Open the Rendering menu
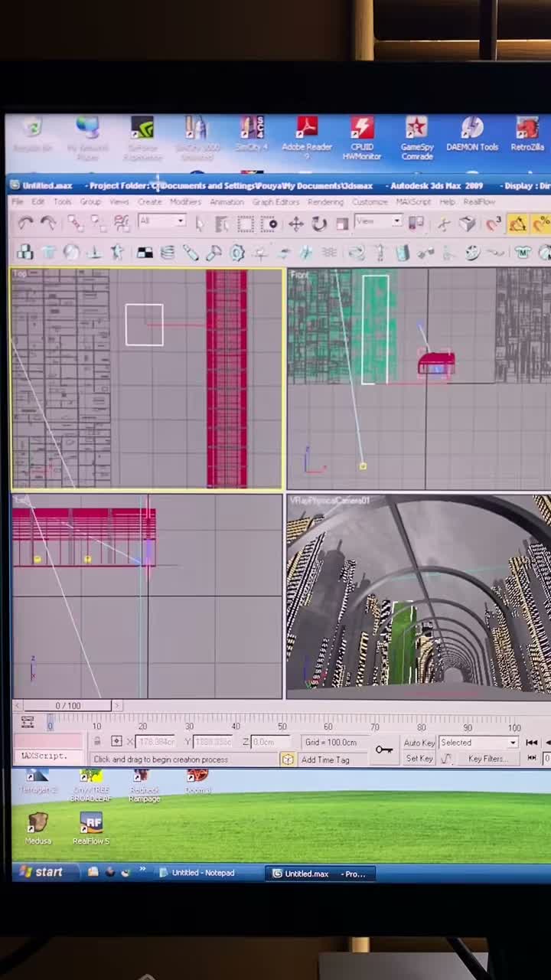Viewport: 551px width, 980px height. point(325,202)
